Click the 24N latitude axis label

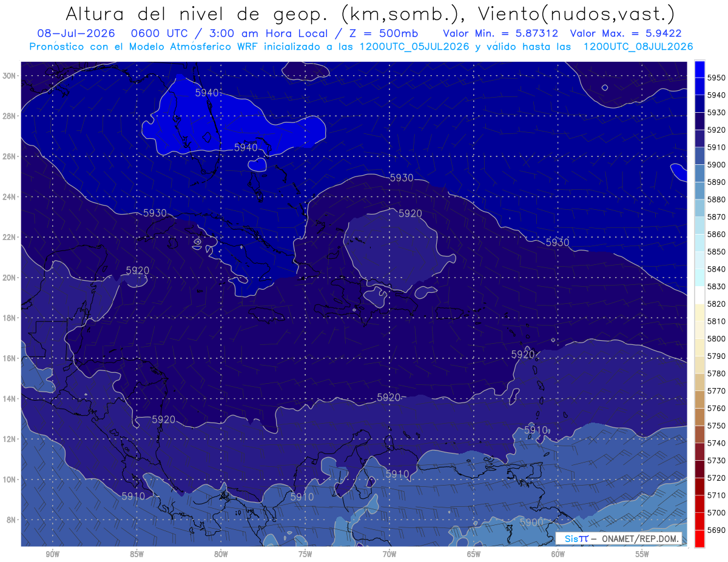pos(10,197)
